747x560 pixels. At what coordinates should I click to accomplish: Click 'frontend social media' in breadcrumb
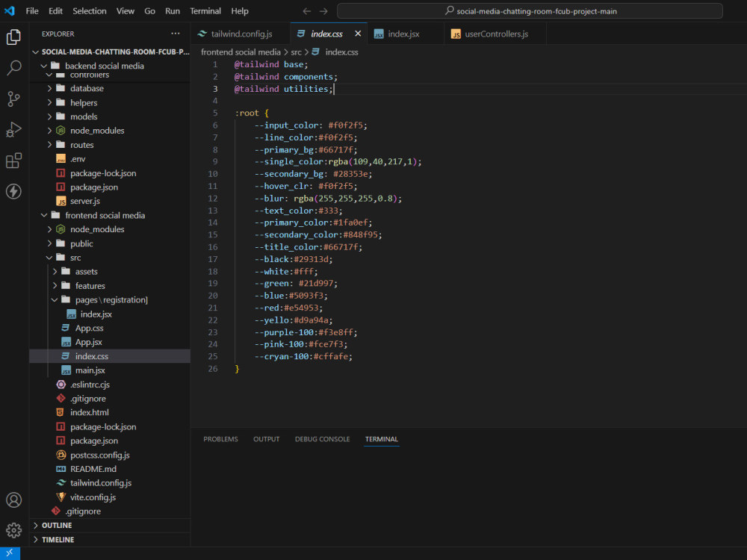coord(241,52)
